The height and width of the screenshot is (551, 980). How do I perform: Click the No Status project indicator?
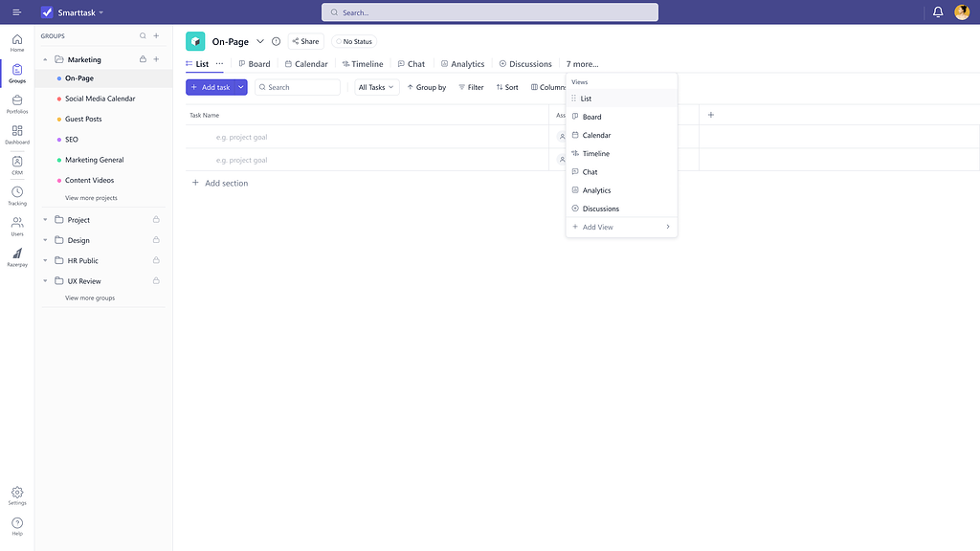point(354,41)
